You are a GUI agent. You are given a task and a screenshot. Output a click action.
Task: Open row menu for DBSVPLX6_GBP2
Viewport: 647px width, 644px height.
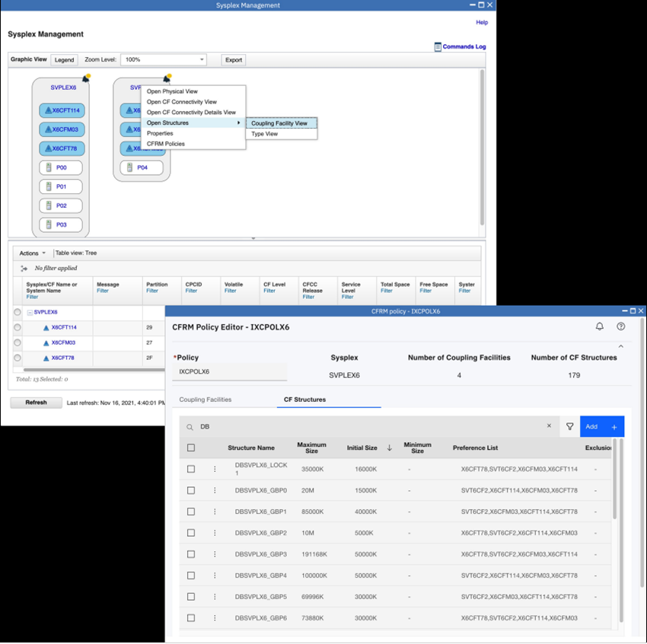(x=215, y=533)
